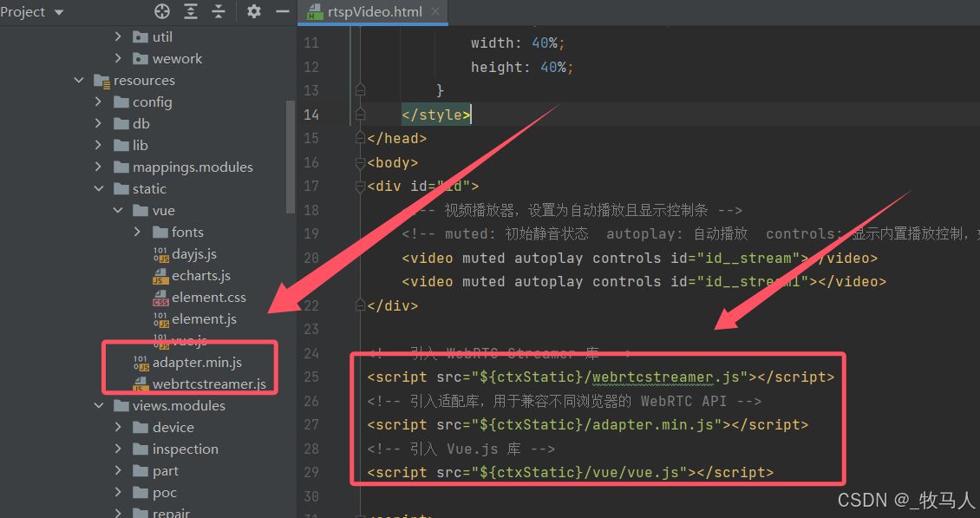Click the Select Opened File target icon
The height and width of the screenshot is (518, 980).
[161, 12]
